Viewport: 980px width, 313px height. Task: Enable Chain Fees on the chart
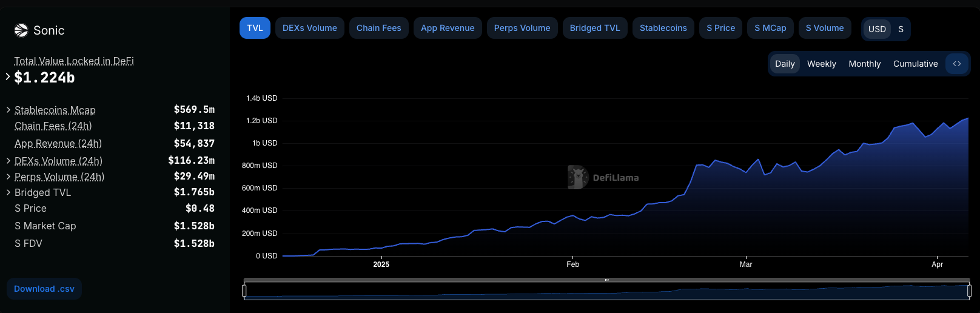click(379, 28)
